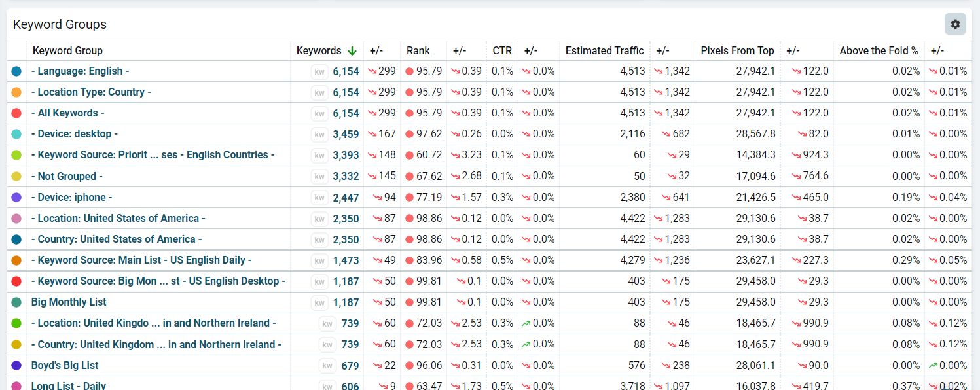Click yellow color dot for Not Grouped

coord(16,176)
